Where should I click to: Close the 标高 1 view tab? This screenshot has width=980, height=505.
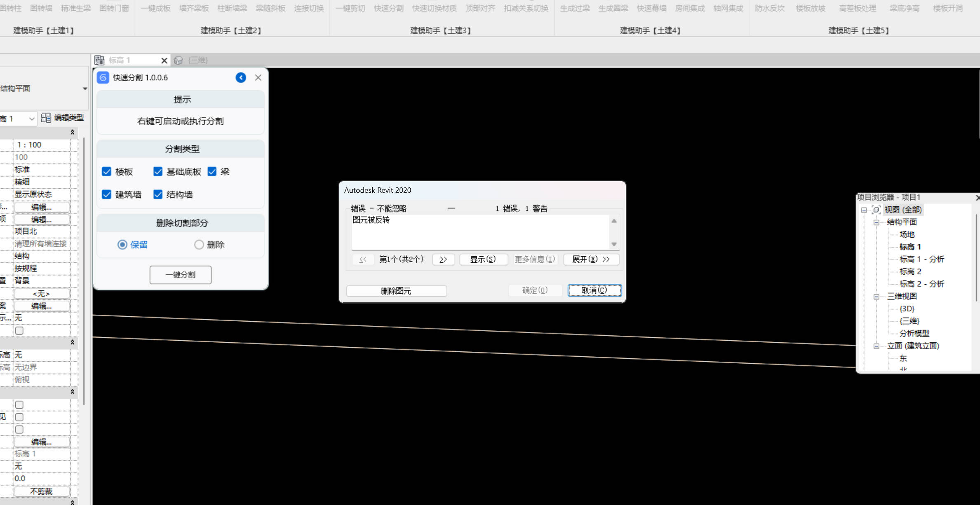tap(164, 61)
